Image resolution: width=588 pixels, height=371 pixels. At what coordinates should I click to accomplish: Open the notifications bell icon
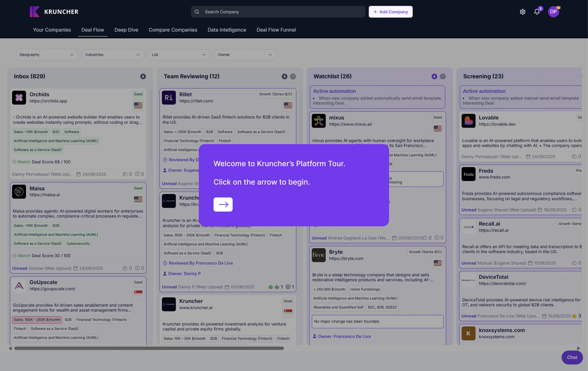pos(536,12)
